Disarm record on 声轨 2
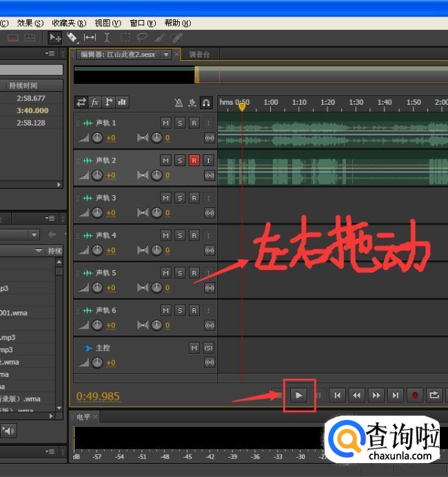This screenshot has width=448, height=477. coord(194,161)
